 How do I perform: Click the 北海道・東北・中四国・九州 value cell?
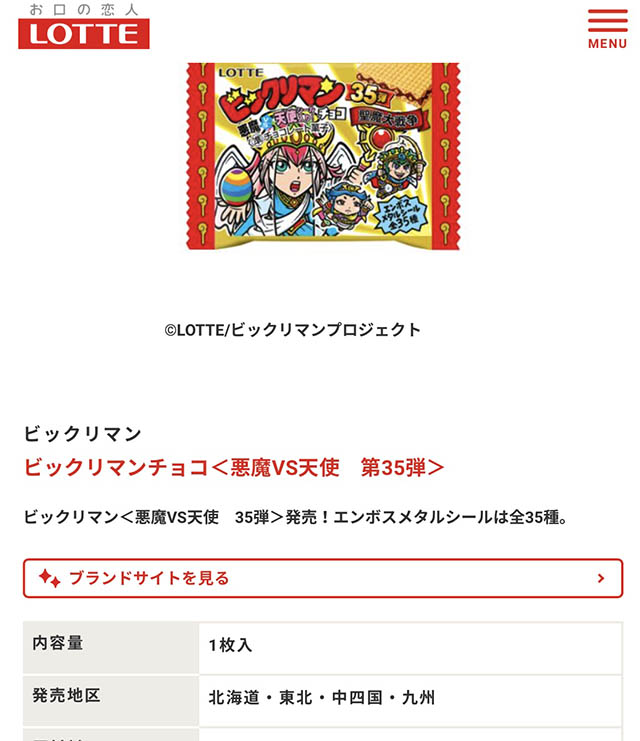410,700
